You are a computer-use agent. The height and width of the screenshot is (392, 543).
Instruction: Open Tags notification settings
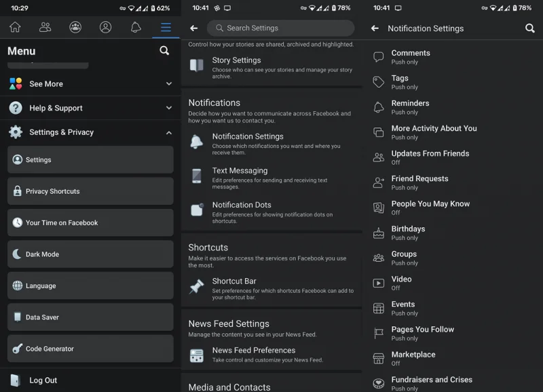pyautogui.click(x=452, y=82)
